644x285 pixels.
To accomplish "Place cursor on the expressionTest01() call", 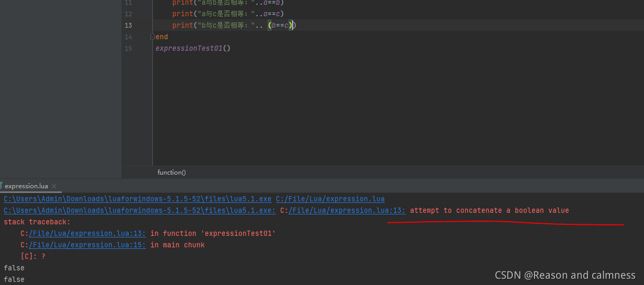I will pos(193,48).
